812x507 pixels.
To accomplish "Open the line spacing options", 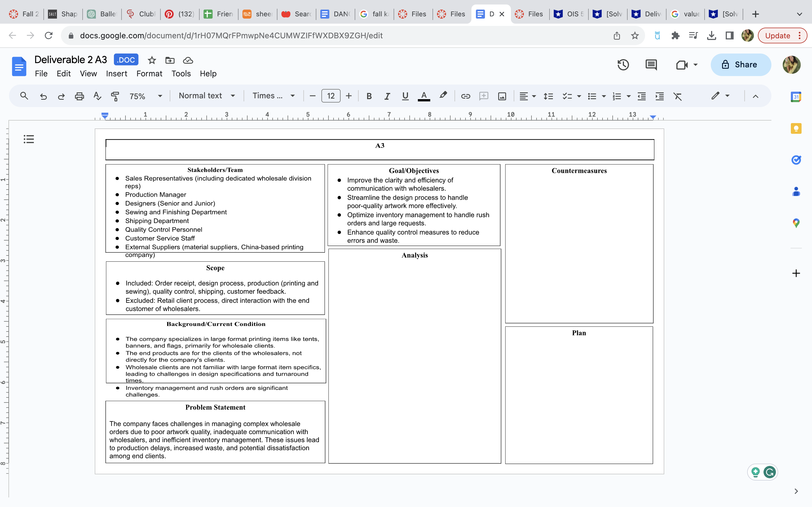I will [x=548, y=96].
